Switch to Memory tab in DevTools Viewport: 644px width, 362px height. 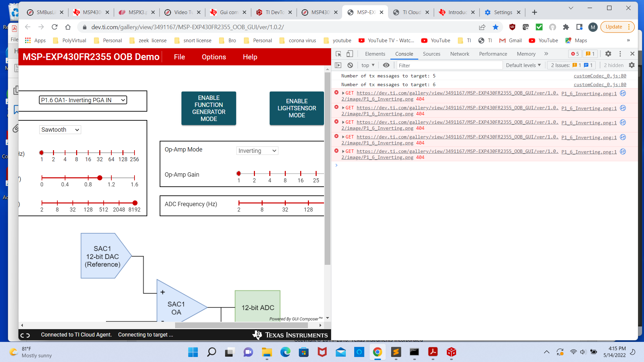point(526,54)
